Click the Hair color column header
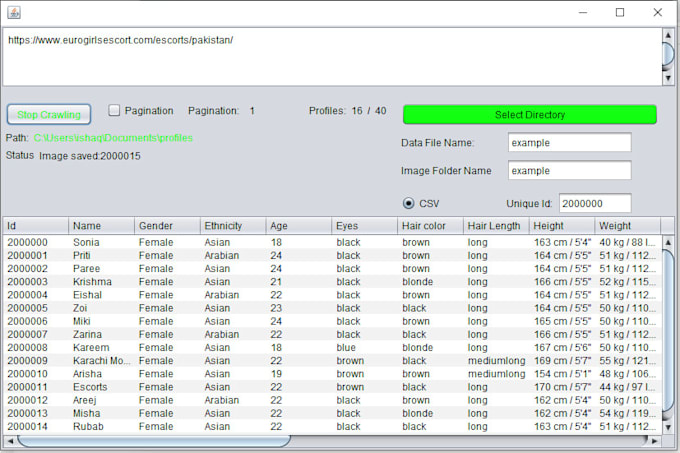680x453 pixels. (430, 226)
